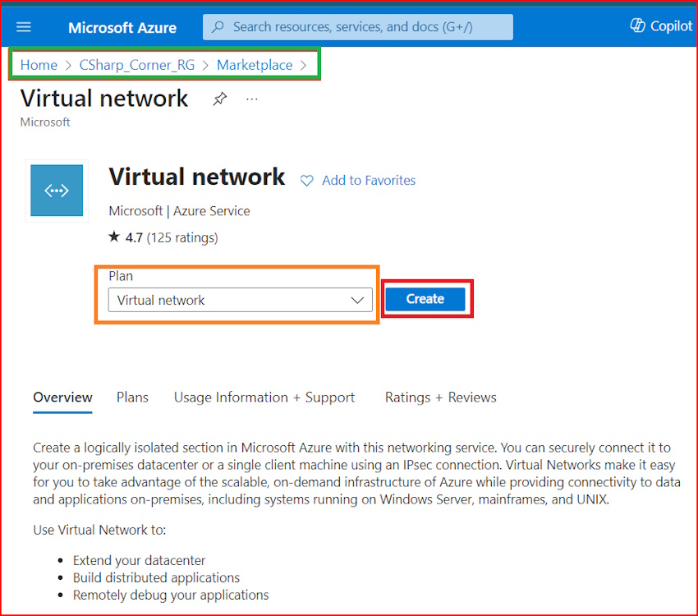
Task: Click the Microsoft Azure logo
Action: (x=122, y=27)
